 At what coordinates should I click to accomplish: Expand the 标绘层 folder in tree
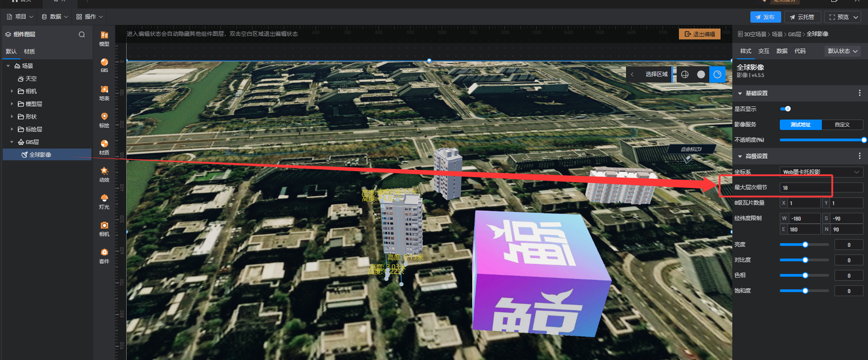12,130
